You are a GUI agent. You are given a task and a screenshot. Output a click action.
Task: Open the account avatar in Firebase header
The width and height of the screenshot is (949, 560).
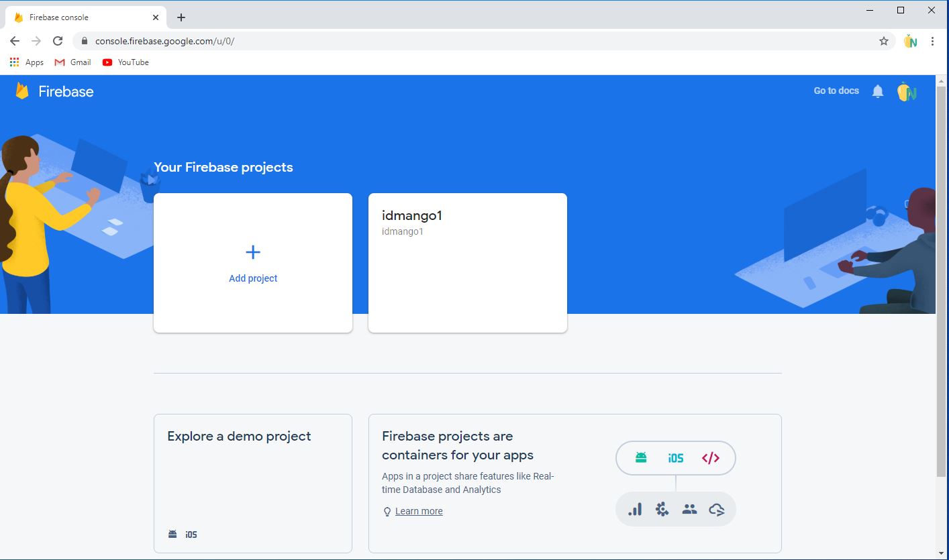[x=907, y=91]
